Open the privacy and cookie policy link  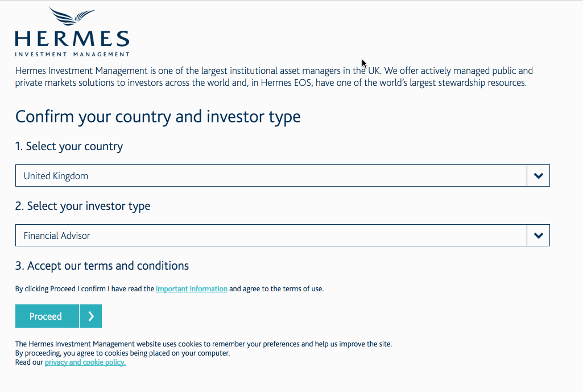click(x=85, y=362)
